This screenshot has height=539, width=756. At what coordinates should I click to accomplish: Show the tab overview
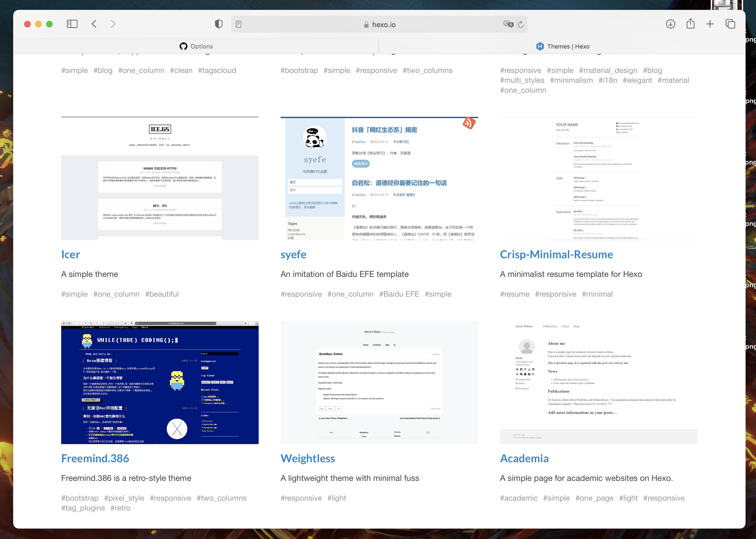point(730,24)
